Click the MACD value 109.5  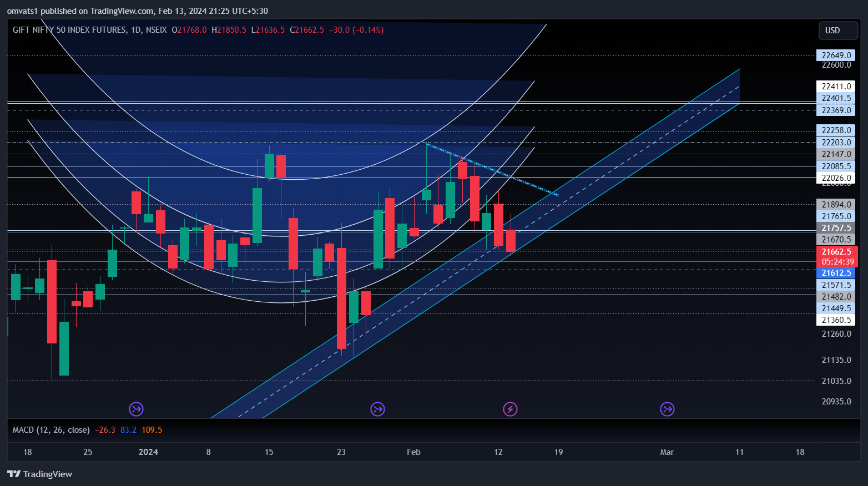tap(152, 430)
